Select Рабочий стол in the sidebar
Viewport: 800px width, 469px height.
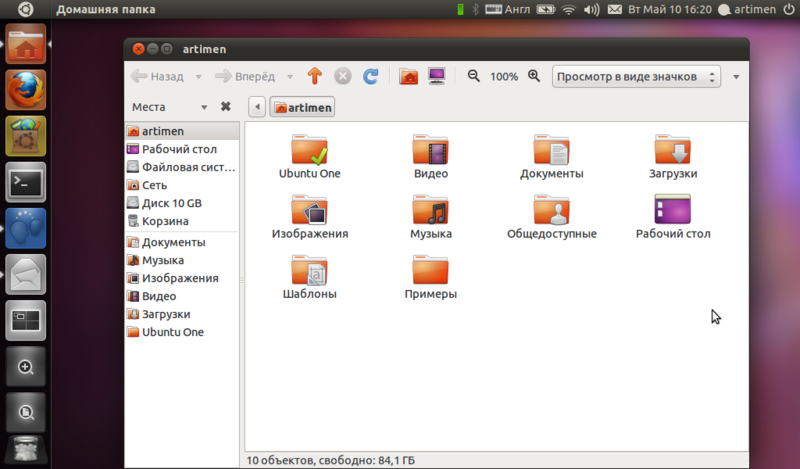(182, 149)
